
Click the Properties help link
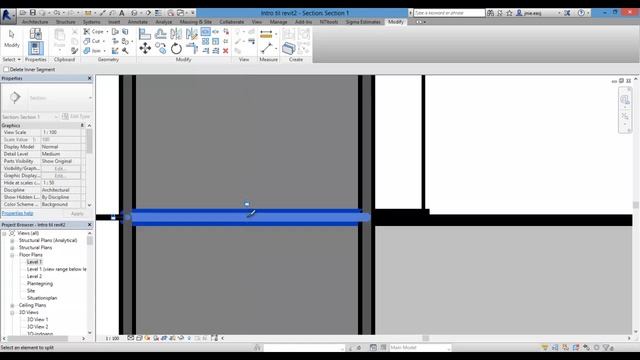(18, 213)
